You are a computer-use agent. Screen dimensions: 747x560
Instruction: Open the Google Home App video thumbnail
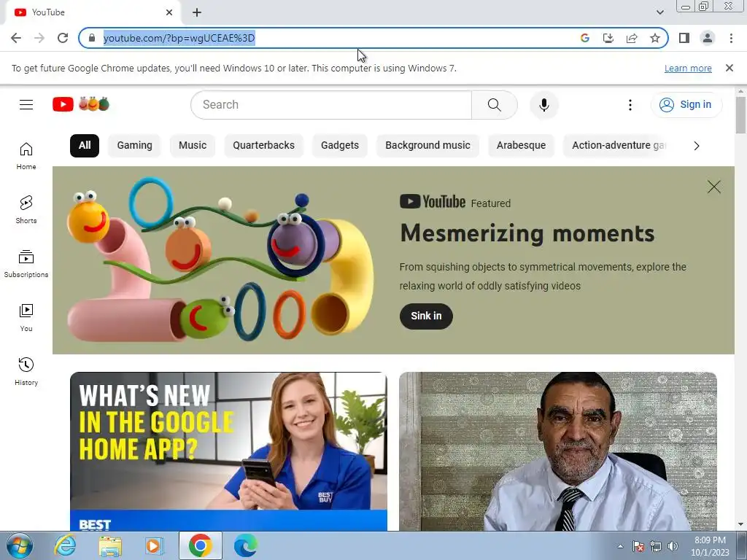point(228,451)
